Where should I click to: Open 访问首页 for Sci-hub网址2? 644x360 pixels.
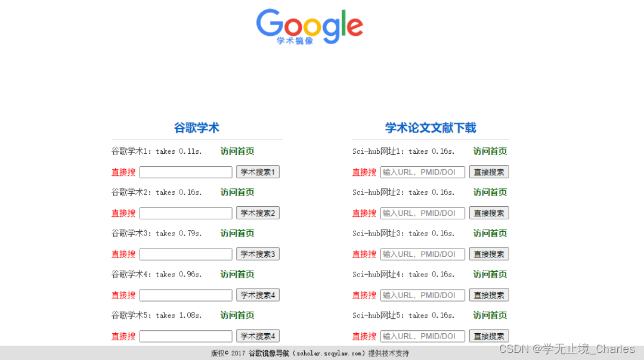(x=490, y=192)
